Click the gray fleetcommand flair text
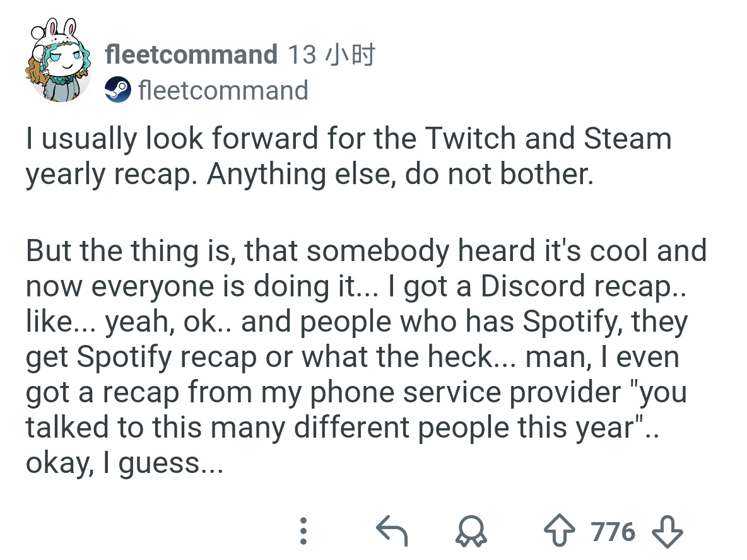This screenshot has height=560, width=747. 223,91
